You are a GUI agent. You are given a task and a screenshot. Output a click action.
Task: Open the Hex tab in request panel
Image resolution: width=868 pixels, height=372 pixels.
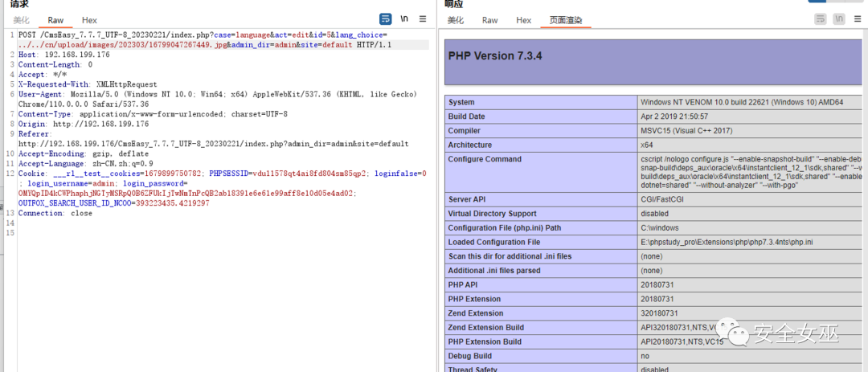[89, 20]
